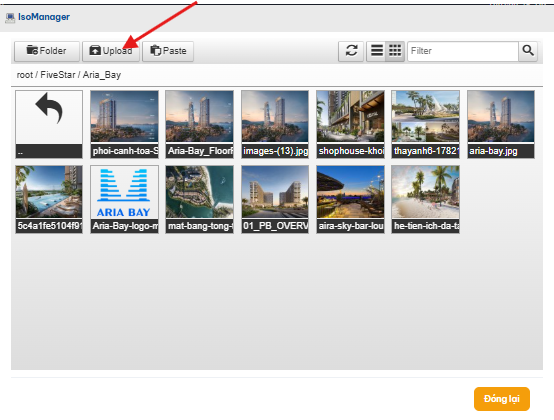Click the Upload button
554x420 pixels.
coord(111,51)
